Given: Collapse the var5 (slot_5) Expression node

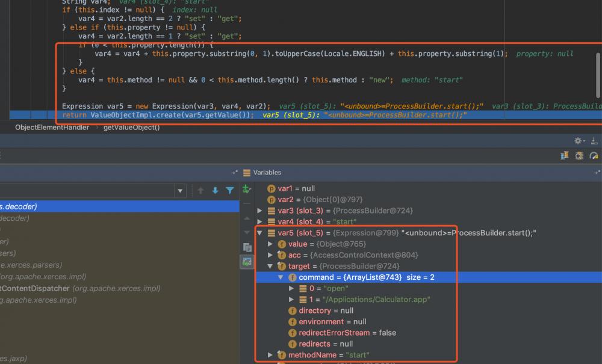Looking at the screenshot, I should 260,233.
